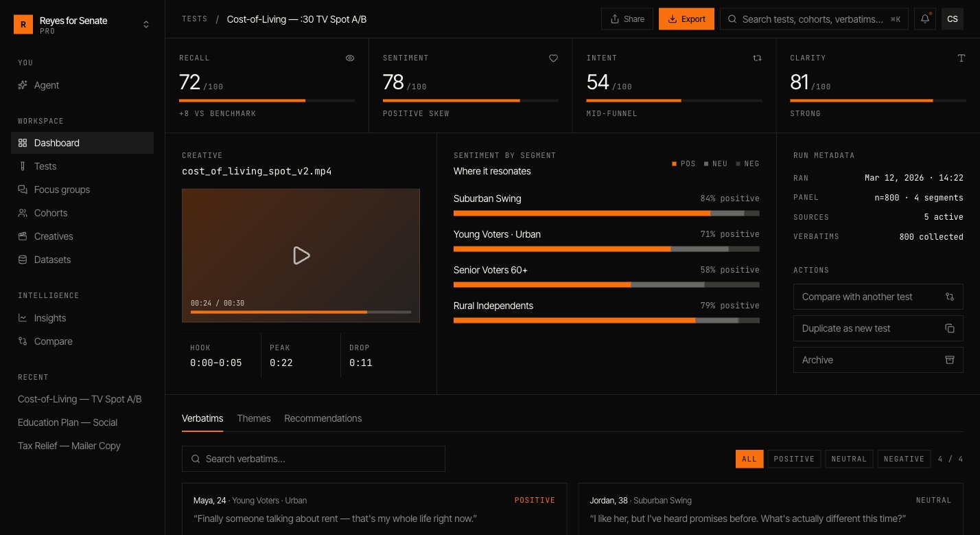Click compare arrows icon in Actions

click(950, 297)
